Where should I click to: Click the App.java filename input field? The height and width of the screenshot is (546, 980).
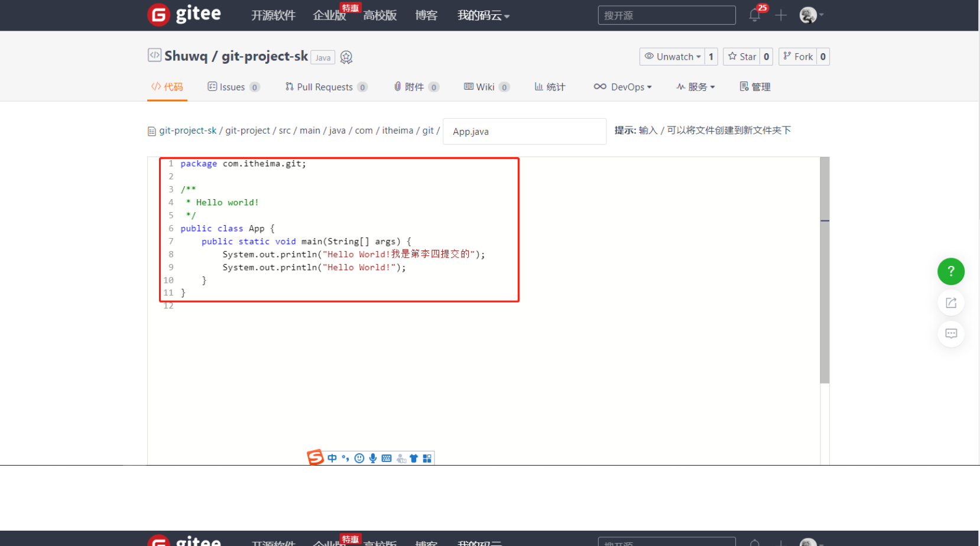point(524,131)
